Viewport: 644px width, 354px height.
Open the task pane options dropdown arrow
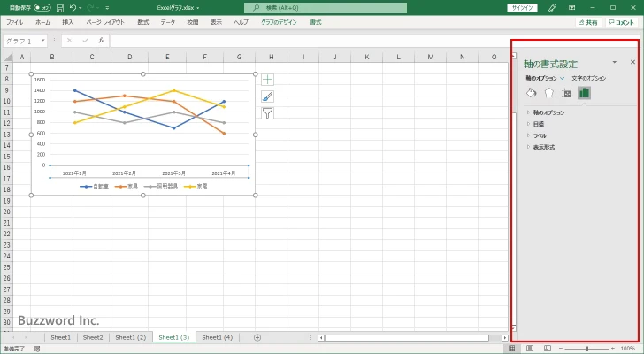click(x=615, y=63)
